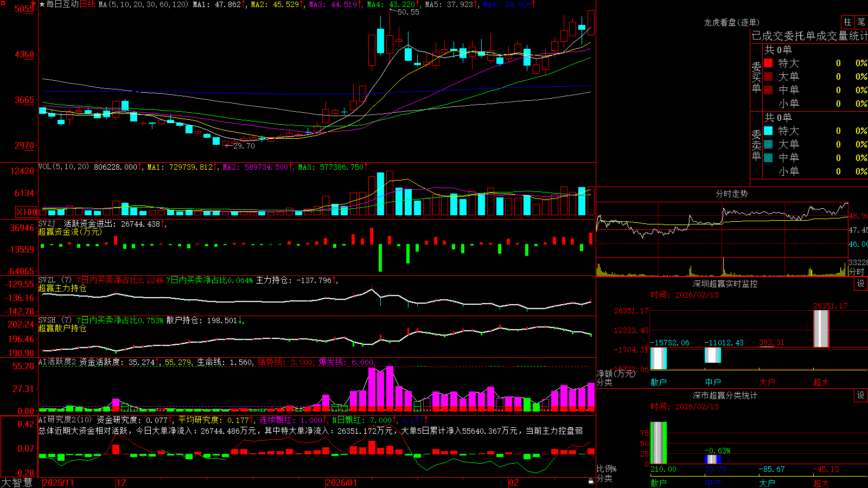Image resolution: width=868 pixels, height=488 pixels.
Task: Click the 分时走势 panel title
Action: click(731, 194)
